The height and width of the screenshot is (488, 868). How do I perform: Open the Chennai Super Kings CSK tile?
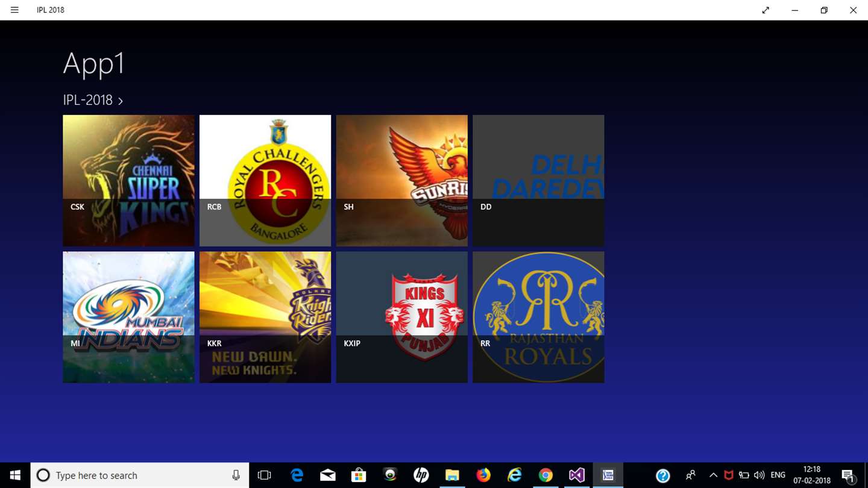click(x=128, y=181)
